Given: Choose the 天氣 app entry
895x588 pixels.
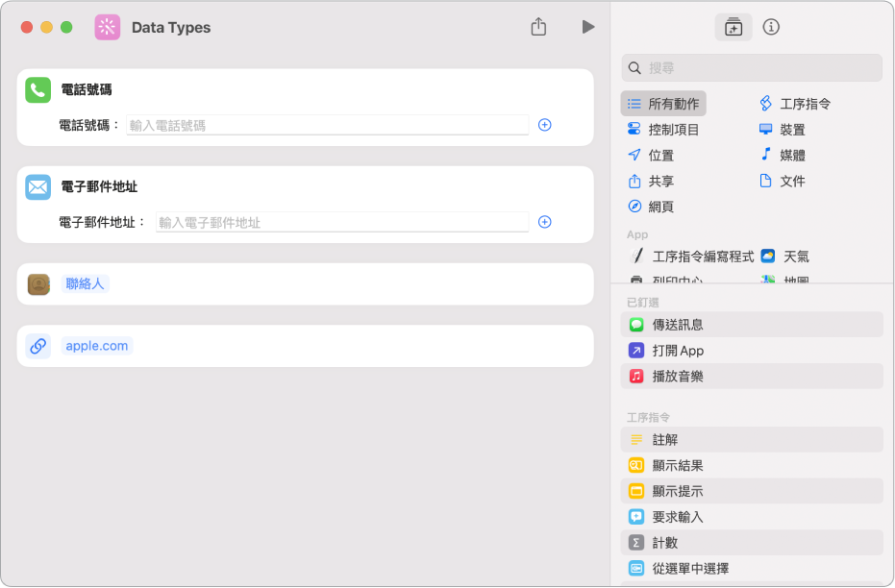Looking at the screenshot, I should [785, 257].
